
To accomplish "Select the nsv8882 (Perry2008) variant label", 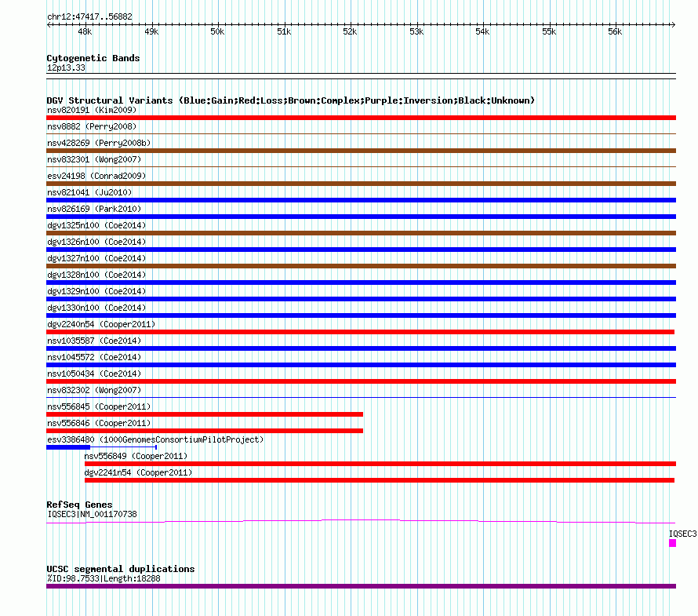I will coord(92,126).
